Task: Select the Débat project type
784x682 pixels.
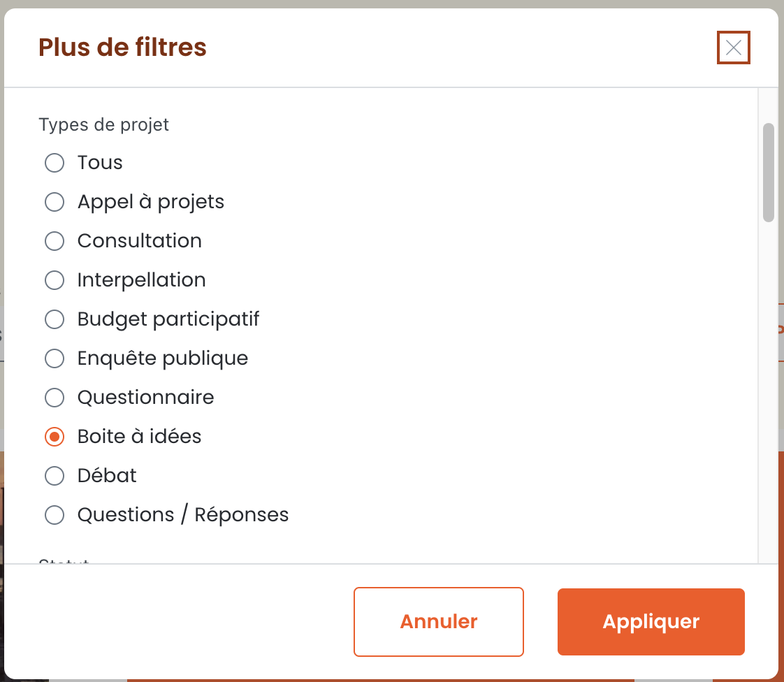Action: tap(55, 475)
